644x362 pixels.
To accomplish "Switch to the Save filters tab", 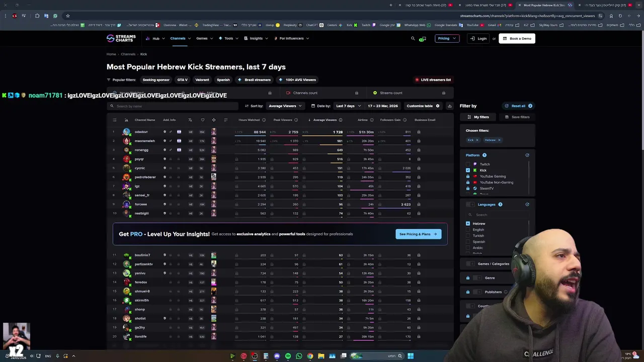I will [x=517, y=117].
